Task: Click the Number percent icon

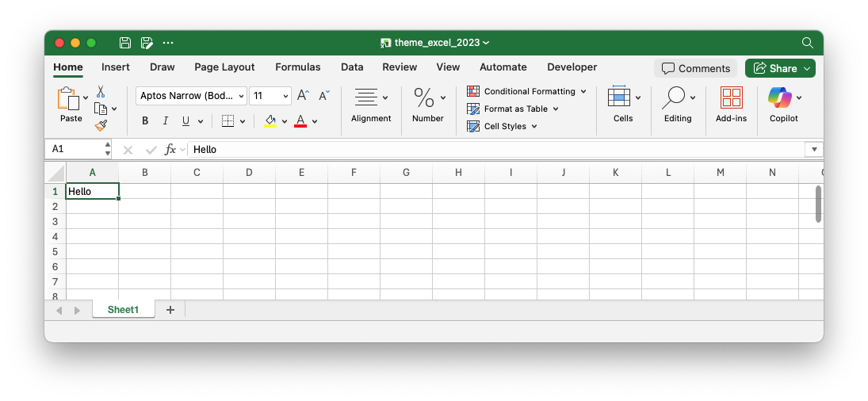Action: [424, 97]
